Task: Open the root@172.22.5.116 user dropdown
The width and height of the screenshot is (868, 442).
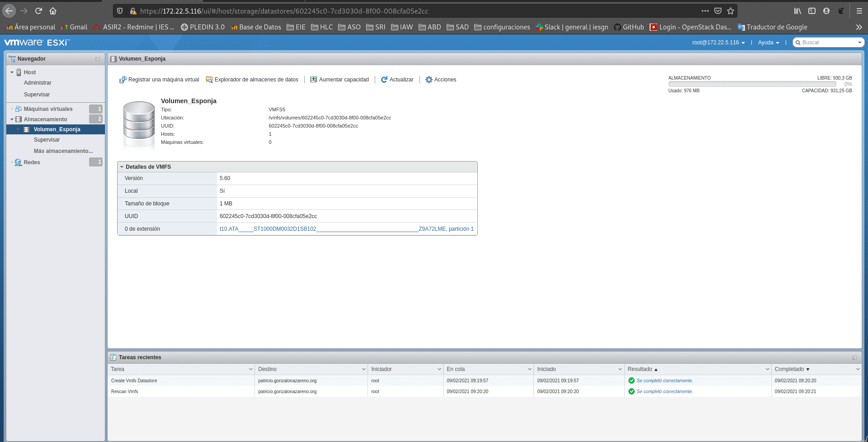Action: (718, 43)
